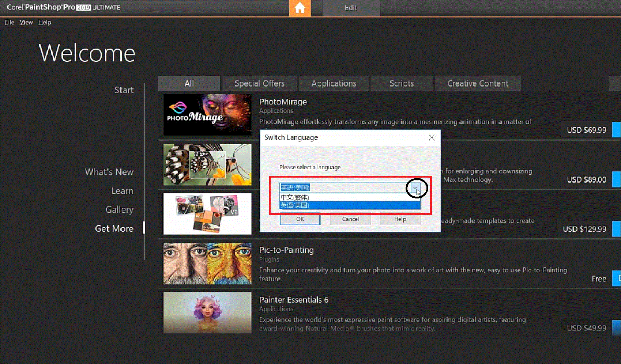
Task: Open the Gallery sidebar link
Action: pyautogui.click(x=119, y=209)
